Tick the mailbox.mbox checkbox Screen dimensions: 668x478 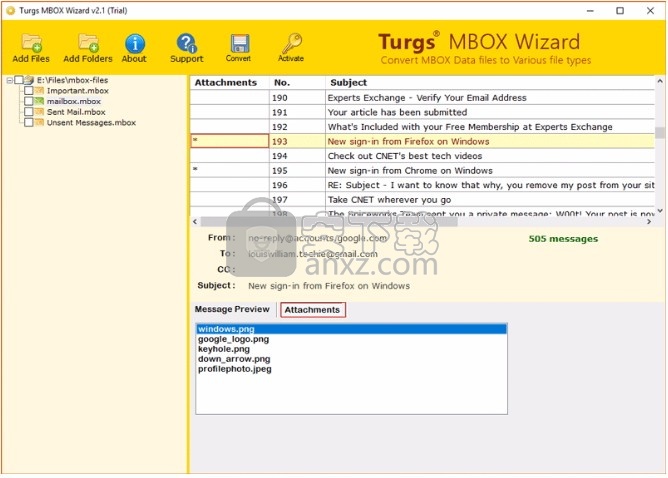point(29,101)
